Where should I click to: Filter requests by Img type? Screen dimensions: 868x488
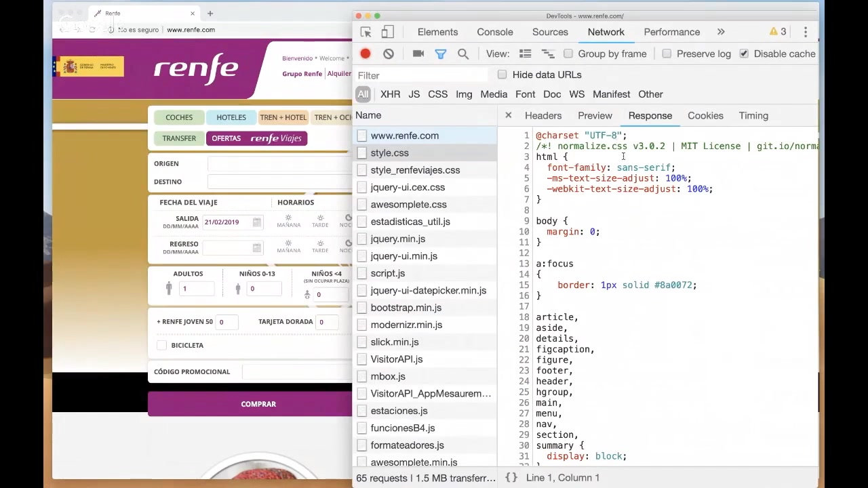coord(464,94)
